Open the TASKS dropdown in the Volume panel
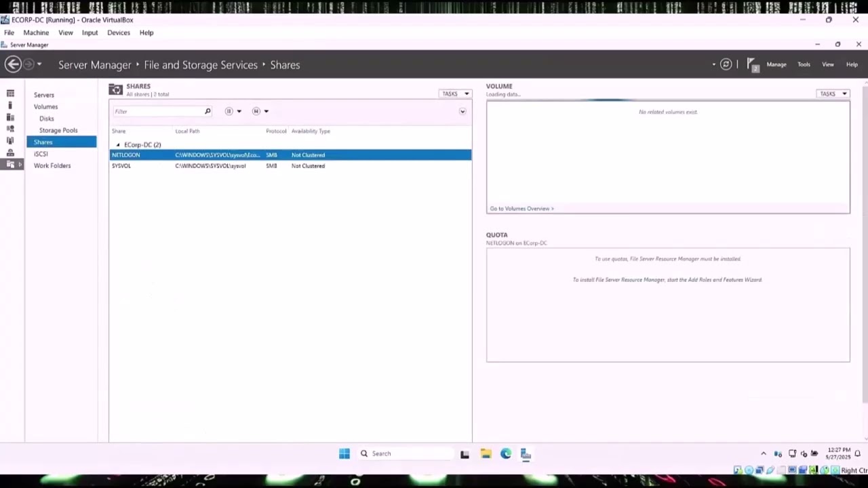The width and height of the screenshot is (868, 488). (x=833, y=94)
